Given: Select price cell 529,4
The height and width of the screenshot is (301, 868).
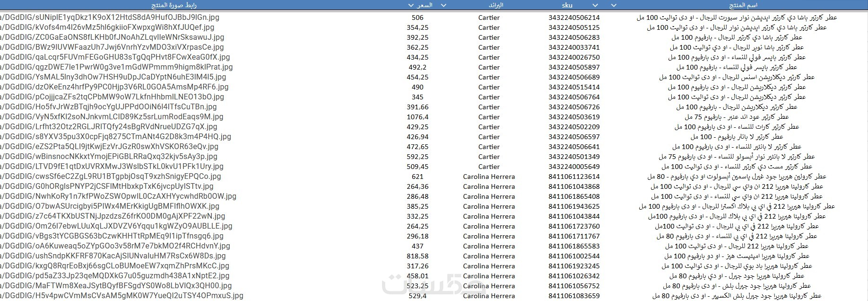Looking at the screenshot, I should [x=417, y=296].
